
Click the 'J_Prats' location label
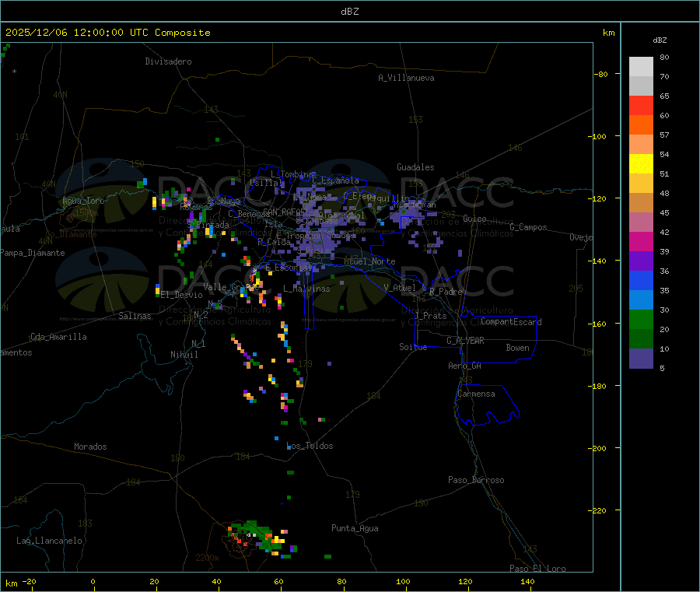(x=430, y=315)
